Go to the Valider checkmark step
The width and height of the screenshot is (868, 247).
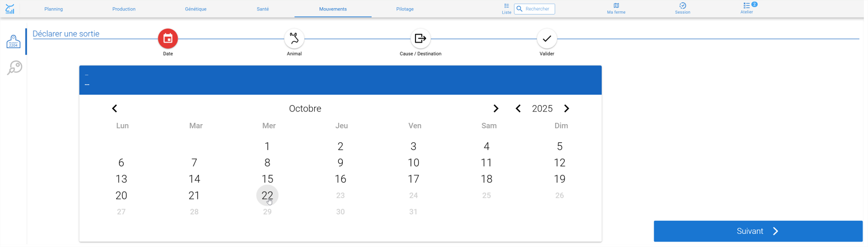(547, 39)
